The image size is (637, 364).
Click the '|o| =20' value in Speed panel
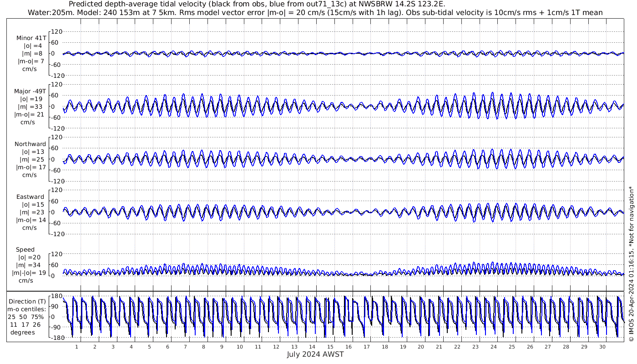[x=30, y=258]
